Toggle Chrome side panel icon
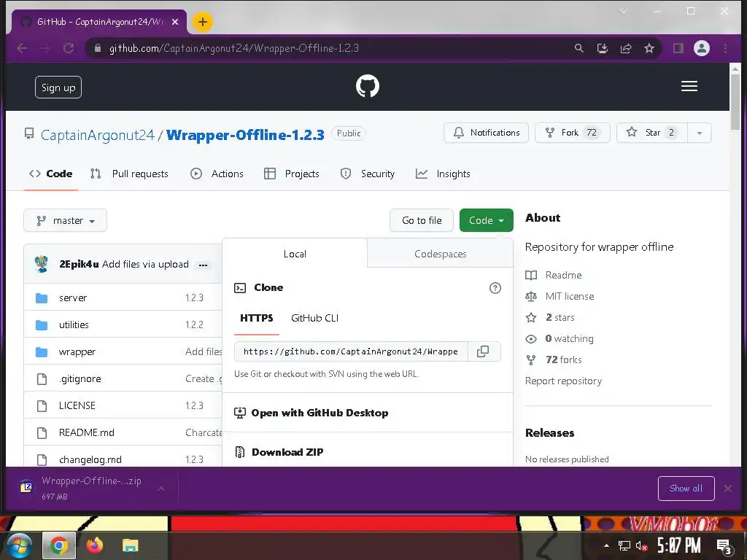The width and height of the screenshot is (747, 560). pos(678,48)
